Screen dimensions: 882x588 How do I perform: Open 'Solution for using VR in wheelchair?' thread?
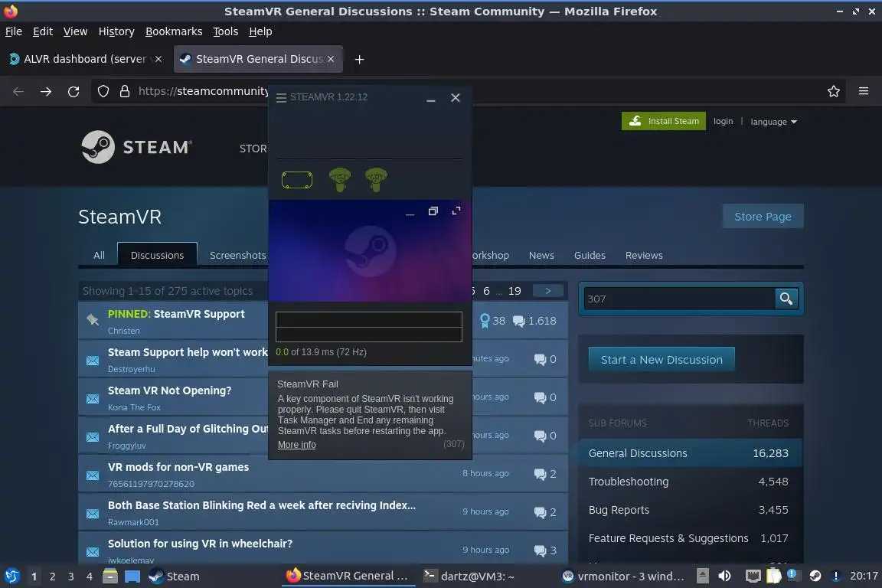[201, 543]
